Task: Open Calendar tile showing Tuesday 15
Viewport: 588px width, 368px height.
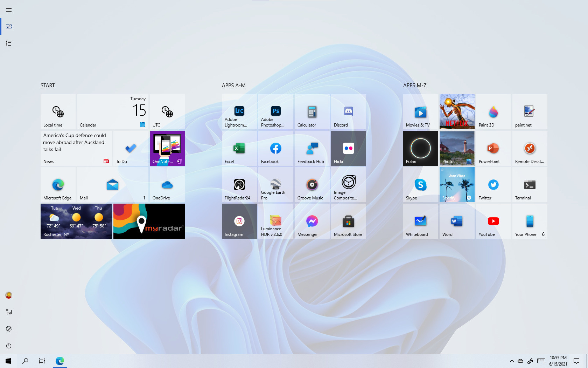Action: (x=113, y=112)
